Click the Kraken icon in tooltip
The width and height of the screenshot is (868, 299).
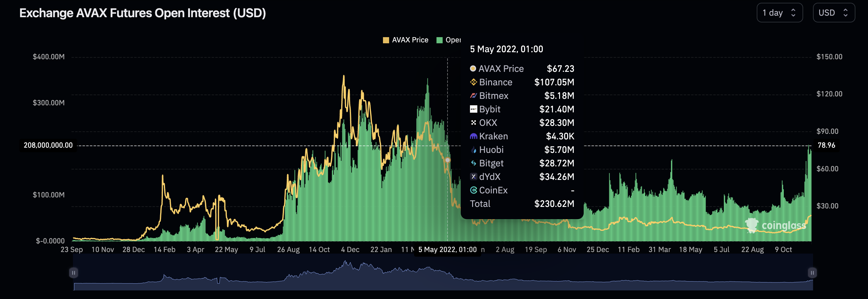point(473,136)
